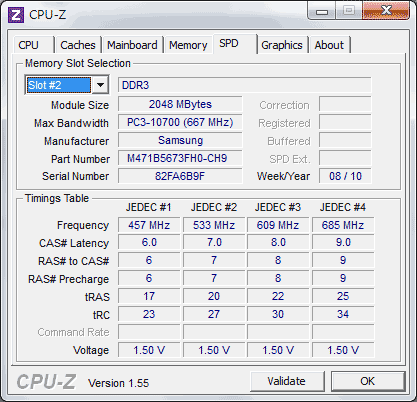The width and height of the screenshot is (417, 402).
Task: Minimize the CPU-Z window
Action: (x=322, y=11)
